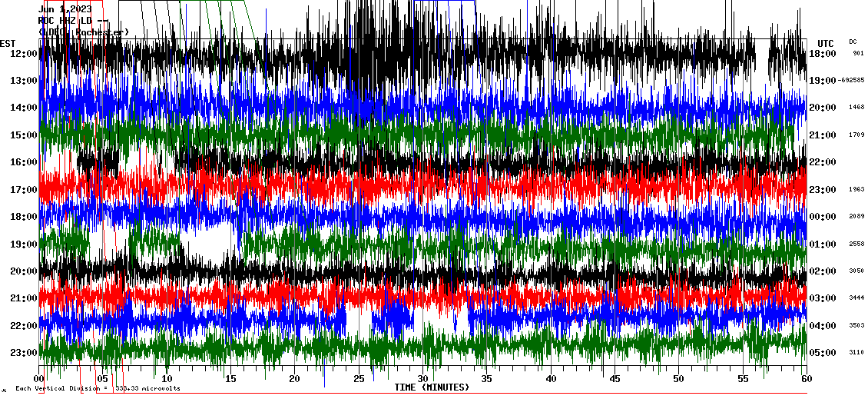The height and width of the screenshot is (399, 868).
Task: Select the 60 minute label at axis end
Action: tap(806, 379)
